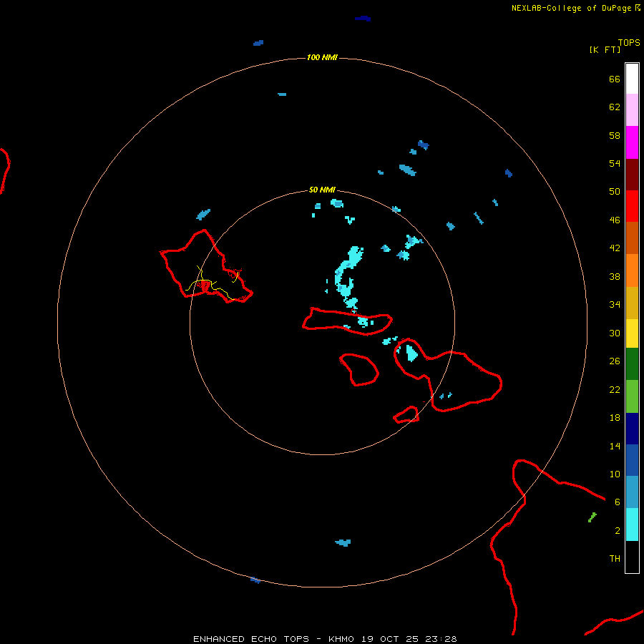Click the 'TOPS' legend title
Viewport: 644px width, 644px height.
click(629, 42)
